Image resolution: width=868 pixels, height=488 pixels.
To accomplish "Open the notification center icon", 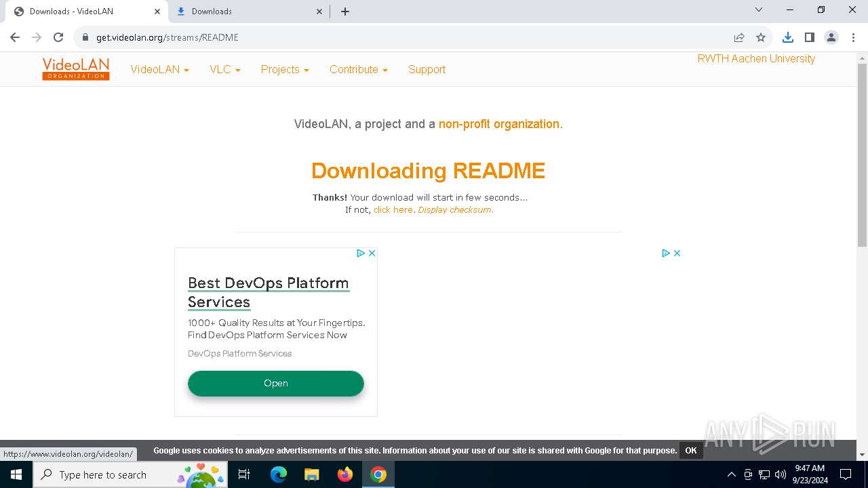I will pos(846,474).
